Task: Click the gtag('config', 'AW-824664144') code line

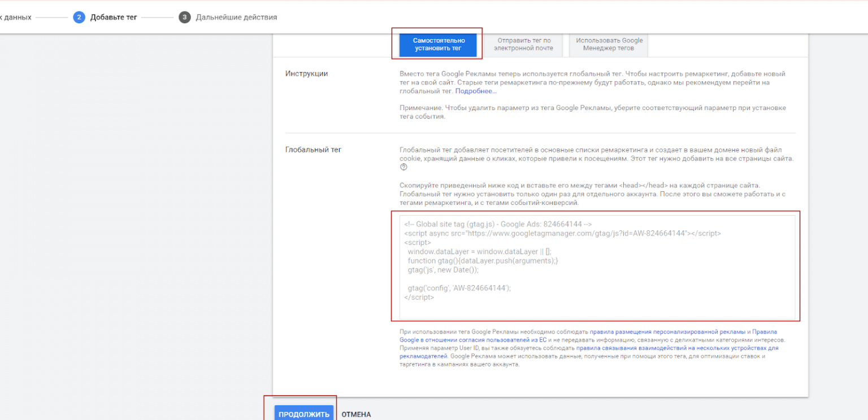Action: [459, 287]
